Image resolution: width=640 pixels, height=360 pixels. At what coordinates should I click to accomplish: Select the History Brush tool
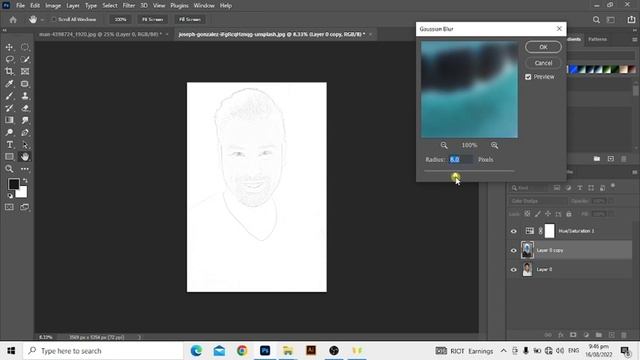[9, 108]
